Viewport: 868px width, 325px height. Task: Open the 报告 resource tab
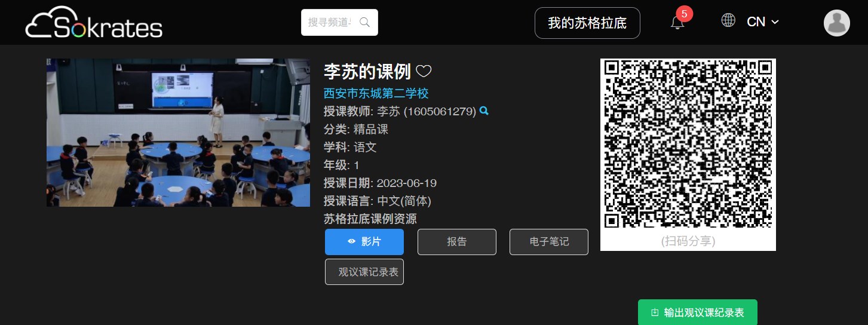coord(457,242)
